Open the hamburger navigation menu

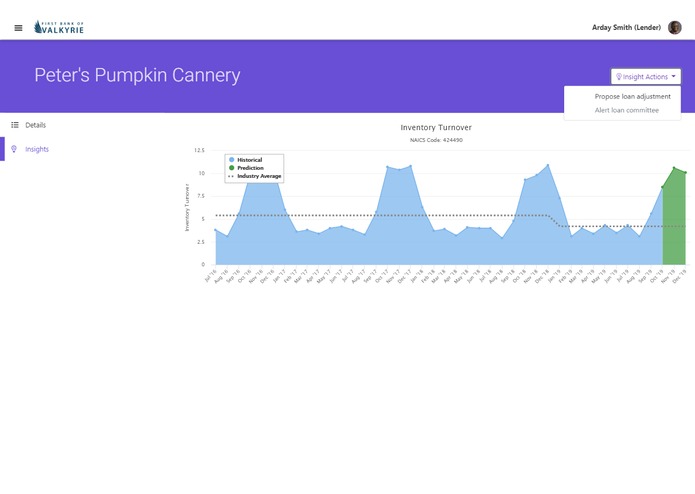coord(18,28)
